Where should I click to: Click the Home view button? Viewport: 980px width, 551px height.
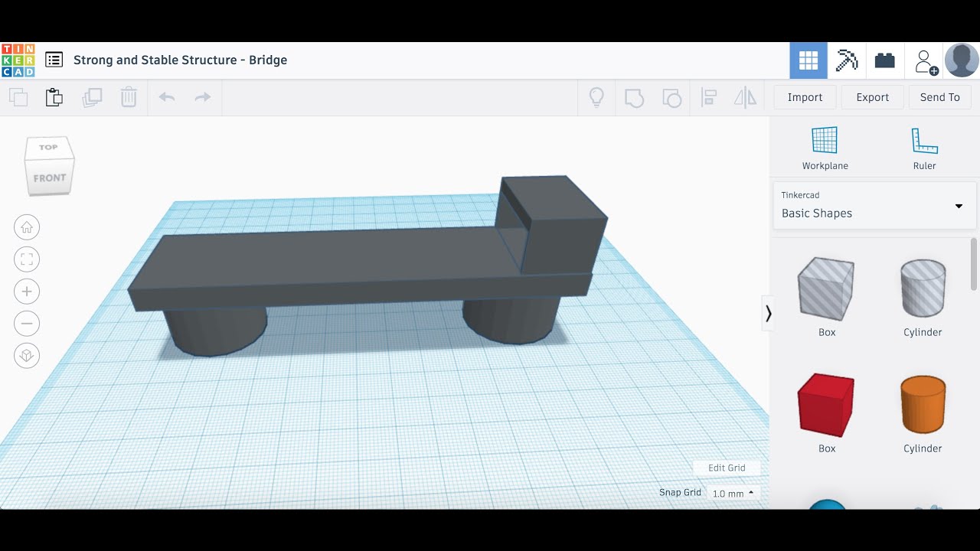click(27, 227)
